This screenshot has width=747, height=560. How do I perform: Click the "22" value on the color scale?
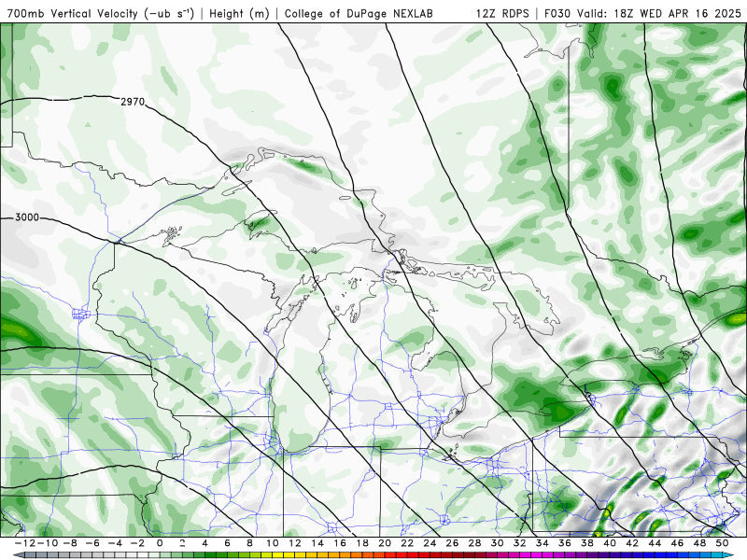tap(407, 543)
